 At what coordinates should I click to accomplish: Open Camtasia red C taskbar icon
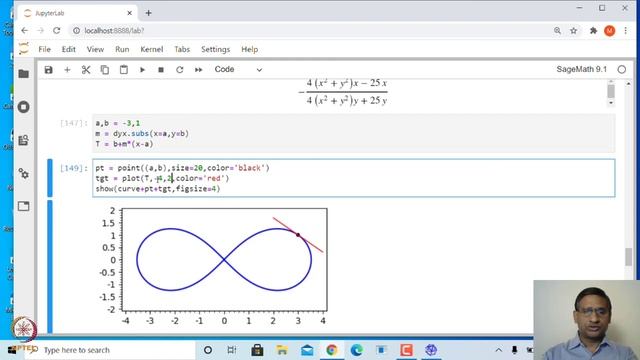click(x=407, y=350)
